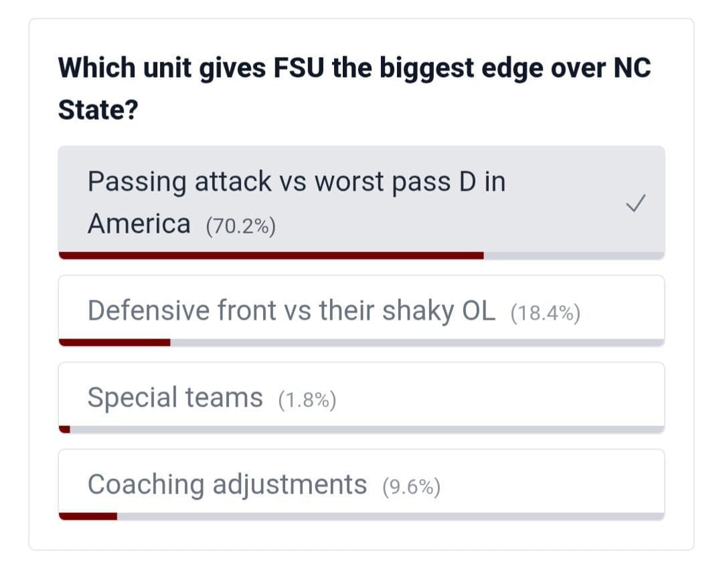
Task: Click the 18.4% vote percentage
Action: tap(545, 313)
